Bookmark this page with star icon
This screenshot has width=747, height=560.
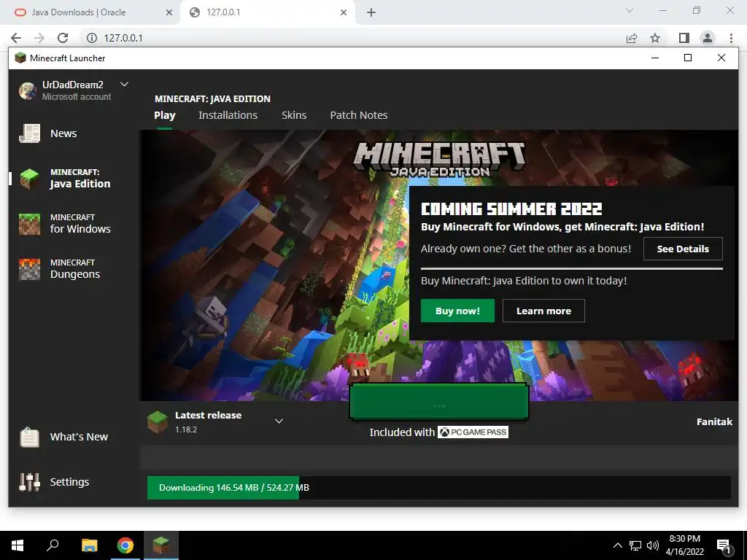tap(655, 38)
